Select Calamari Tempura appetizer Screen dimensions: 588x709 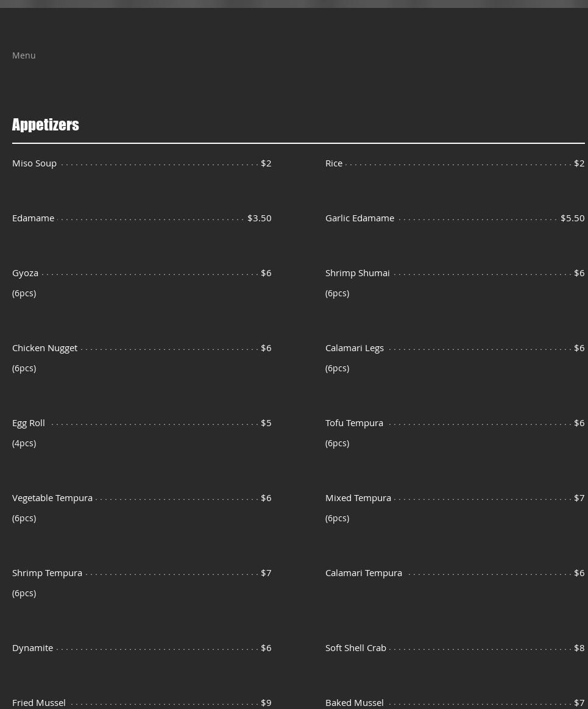click(363, 573)
